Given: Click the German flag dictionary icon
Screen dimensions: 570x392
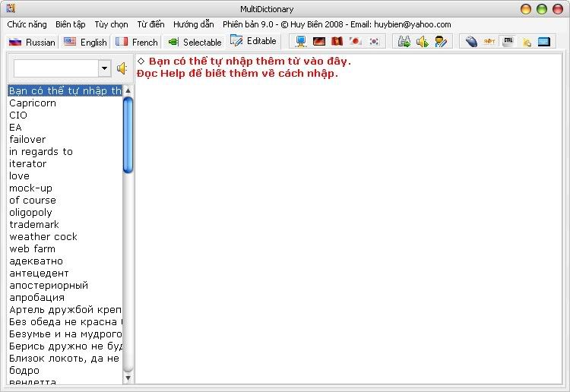Looking at the screenshot, I should tap(319, 42).
